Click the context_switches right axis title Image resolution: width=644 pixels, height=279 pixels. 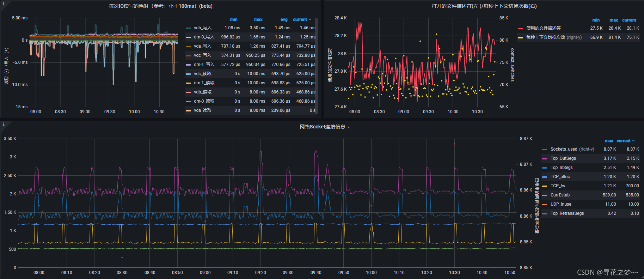(x=513, y=65)
